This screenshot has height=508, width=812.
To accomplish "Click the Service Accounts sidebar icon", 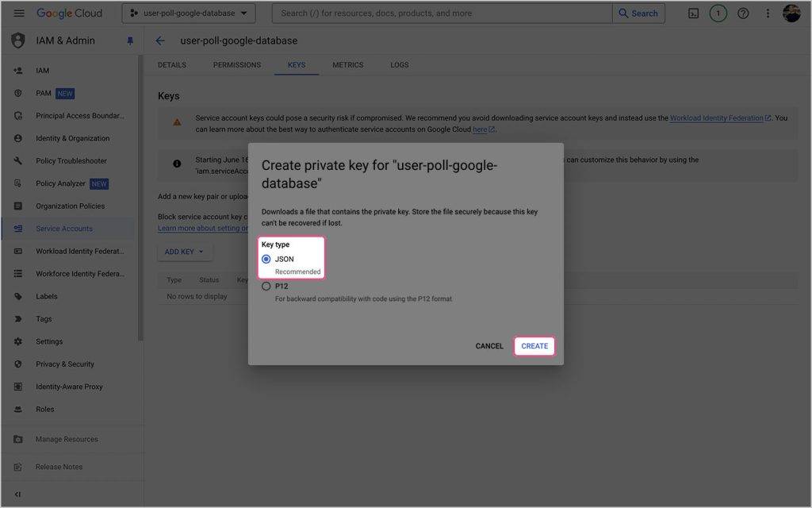I will coord(18,229).
